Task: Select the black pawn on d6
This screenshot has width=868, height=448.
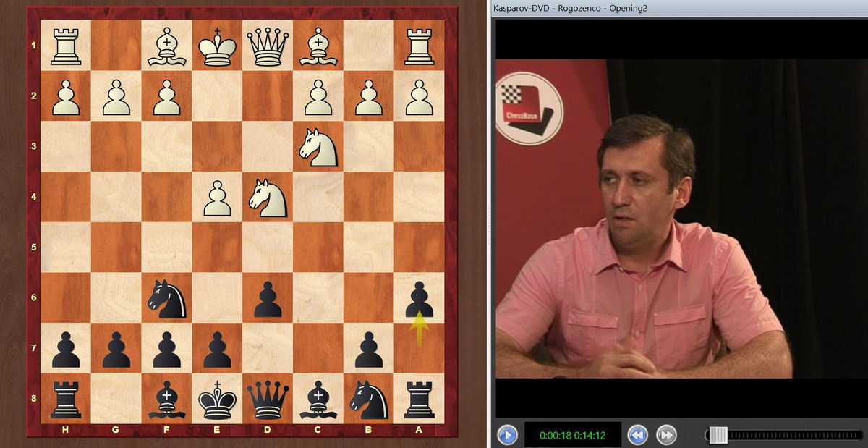Action: tap(268, 298)
